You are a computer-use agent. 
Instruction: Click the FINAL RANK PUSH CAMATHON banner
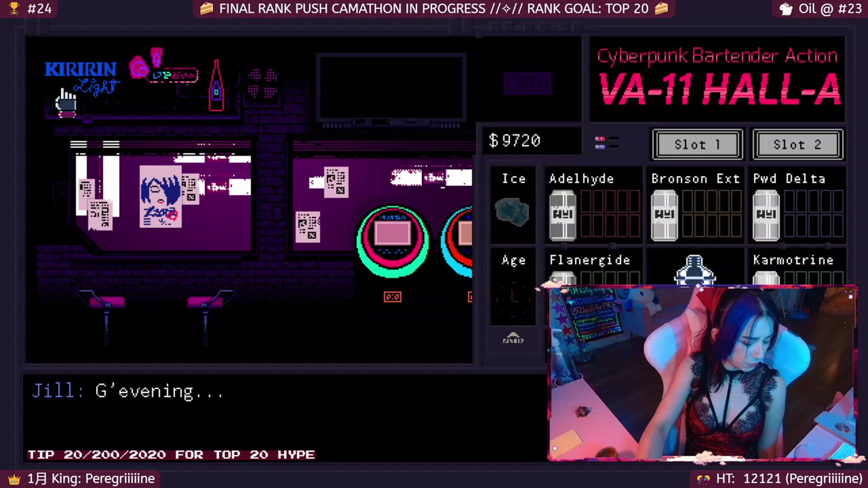[x=434, y=9]
